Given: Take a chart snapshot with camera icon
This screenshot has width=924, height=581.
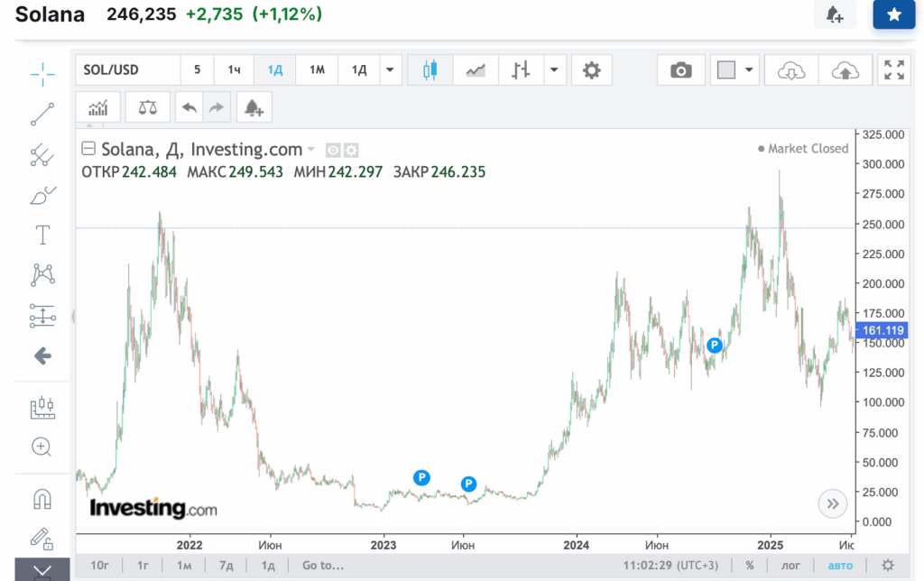Looking at the screenshot, I should [681, 70].
